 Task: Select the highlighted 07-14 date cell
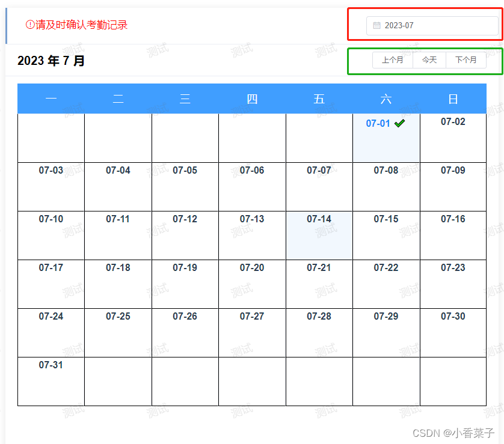pos(319,235)
